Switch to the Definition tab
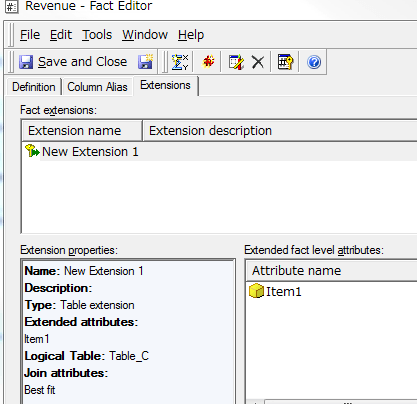417x404 pixels. coord(34,87)
